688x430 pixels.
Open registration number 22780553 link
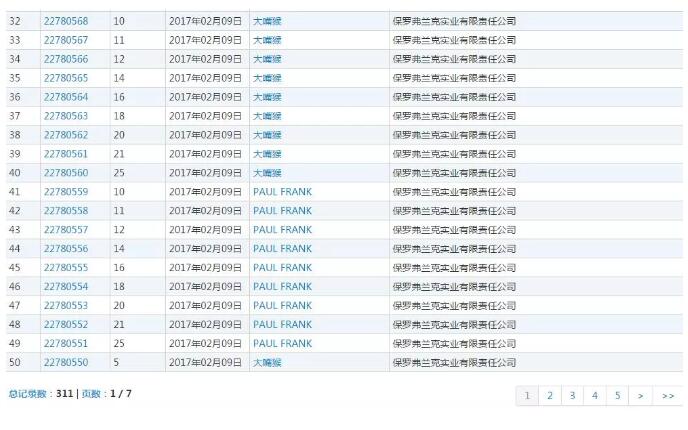pyautogui.click(x=66, y=305)
